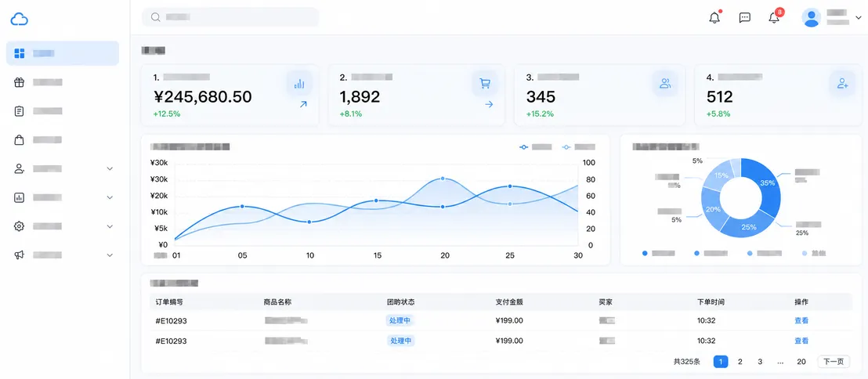Click the 共325条 total count text
868x379 pixels.
(687, 362)
